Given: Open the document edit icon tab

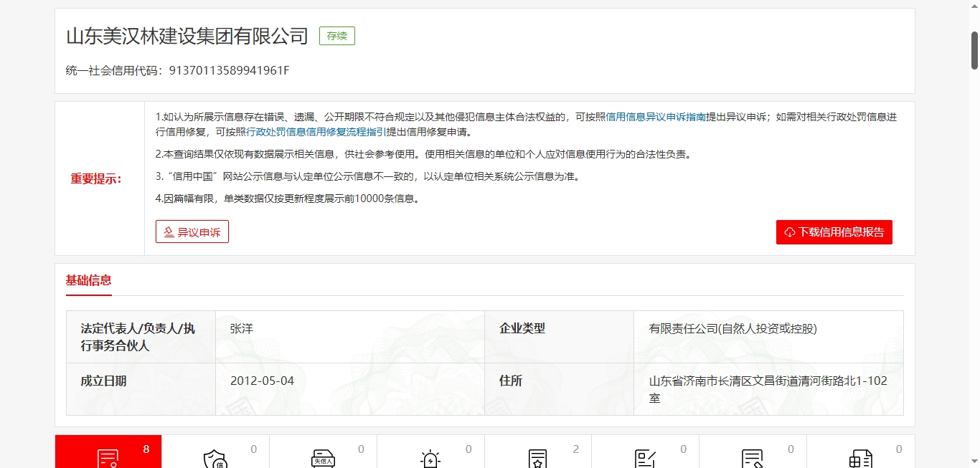Looking at the screenshot, I should (753, 452).
